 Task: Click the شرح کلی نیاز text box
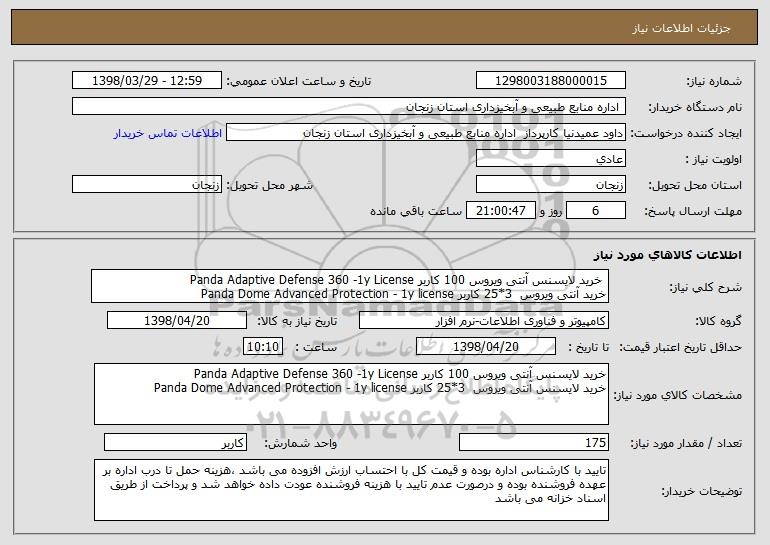pyautogui.click(x=350, y=286)
